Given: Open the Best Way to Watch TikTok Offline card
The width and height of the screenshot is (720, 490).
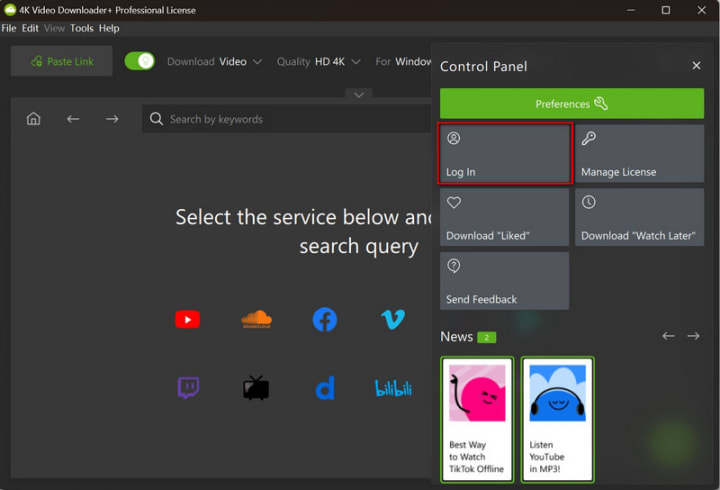Looking at the screenshot, I should (x=477, y=420).
